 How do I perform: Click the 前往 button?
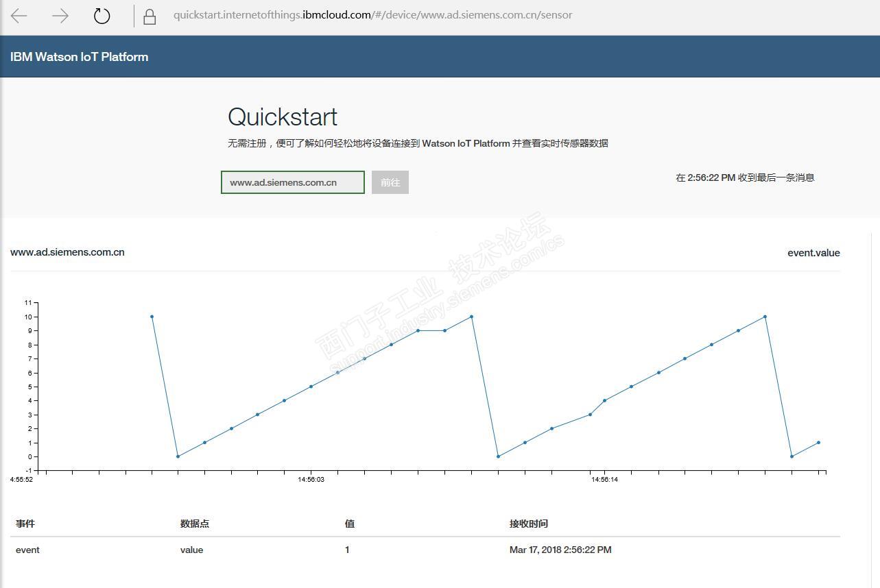[x=390, y=182]
